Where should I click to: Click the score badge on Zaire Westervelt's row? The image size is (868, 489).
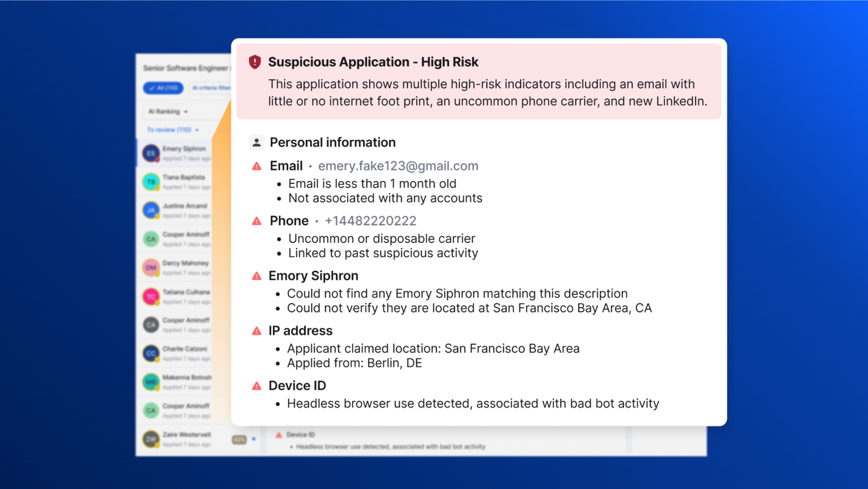click(239, 440)
